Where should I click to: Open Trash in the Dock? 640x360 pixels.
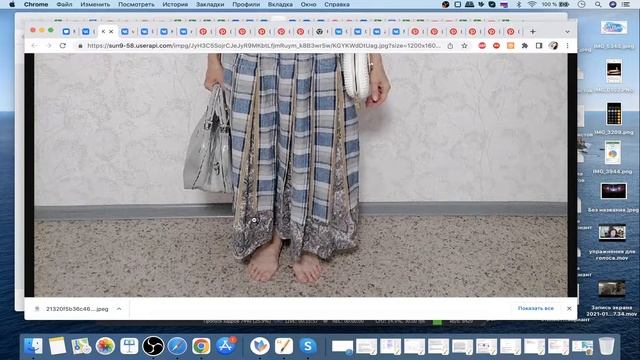coord(607,346)
